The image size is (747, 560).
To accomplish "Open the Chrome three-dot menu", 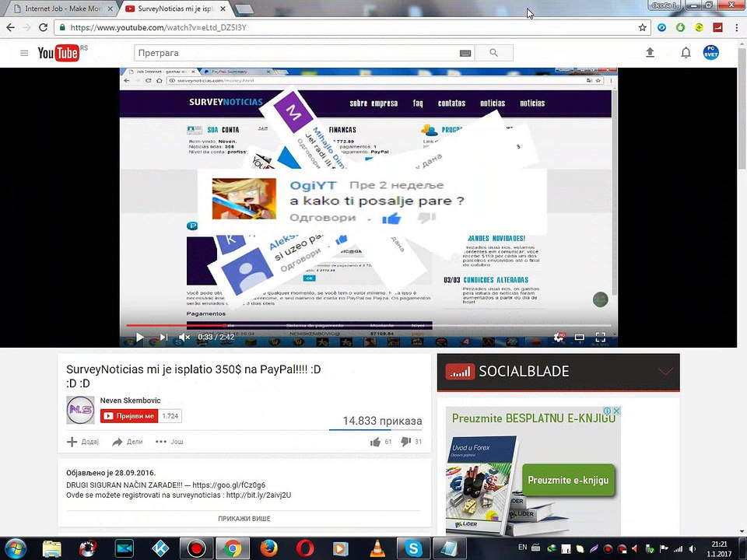I will (x=737, y=28).
